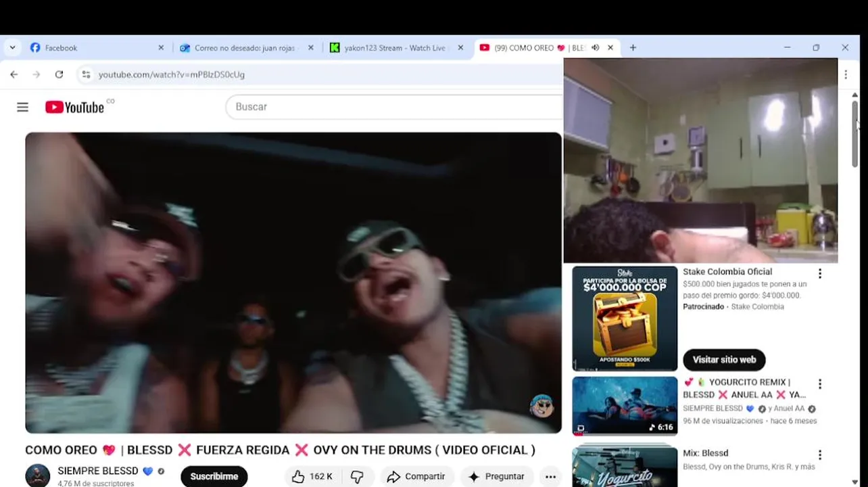Go to YouTube home via logo

click(x=75, y=107)
